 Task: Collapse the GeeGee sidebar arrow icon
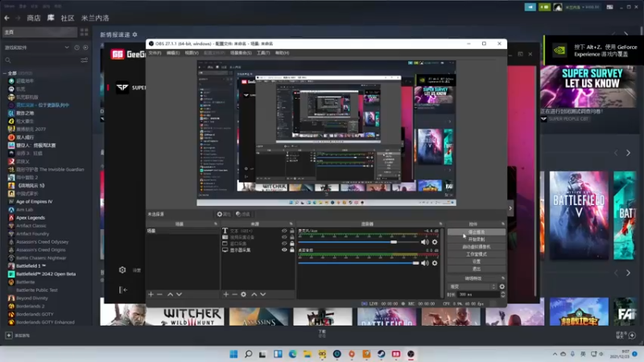[x=123, y=290]
